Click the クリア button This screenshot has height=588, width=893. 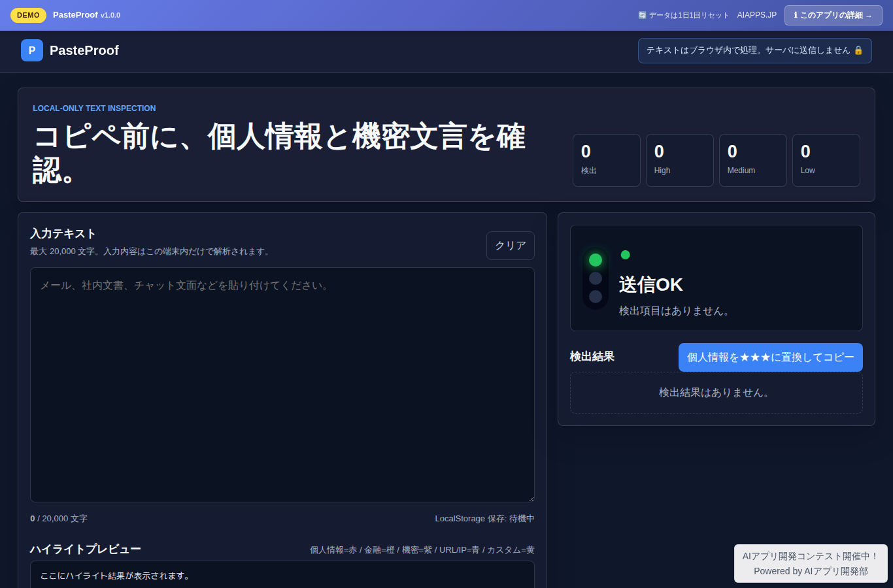[x=511, y=246]
